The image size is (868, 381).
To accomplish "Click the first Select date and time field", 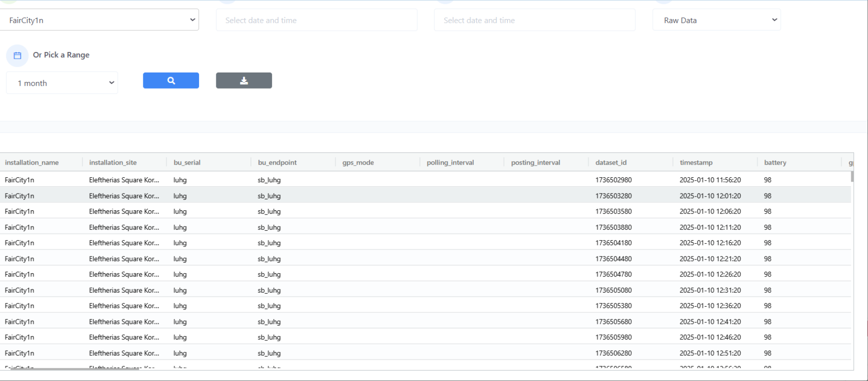I will pos(316,20).
